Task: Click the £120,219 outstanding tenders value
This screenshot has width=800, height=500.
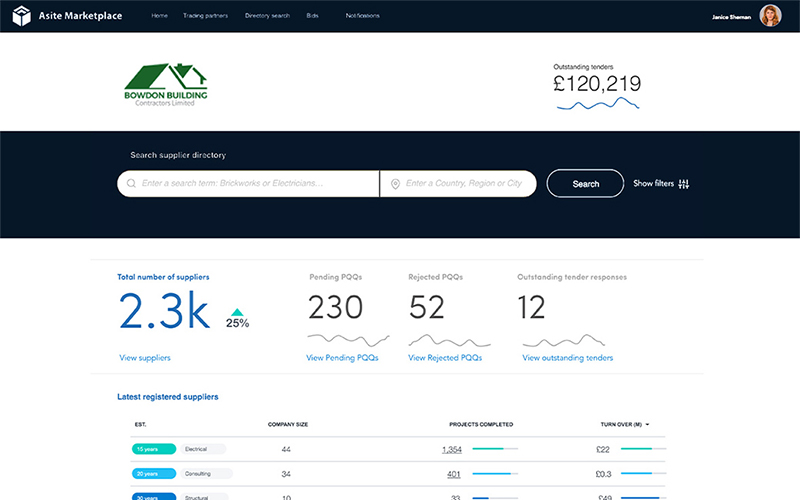Action: pyautogui.click(x=597, y=84)
